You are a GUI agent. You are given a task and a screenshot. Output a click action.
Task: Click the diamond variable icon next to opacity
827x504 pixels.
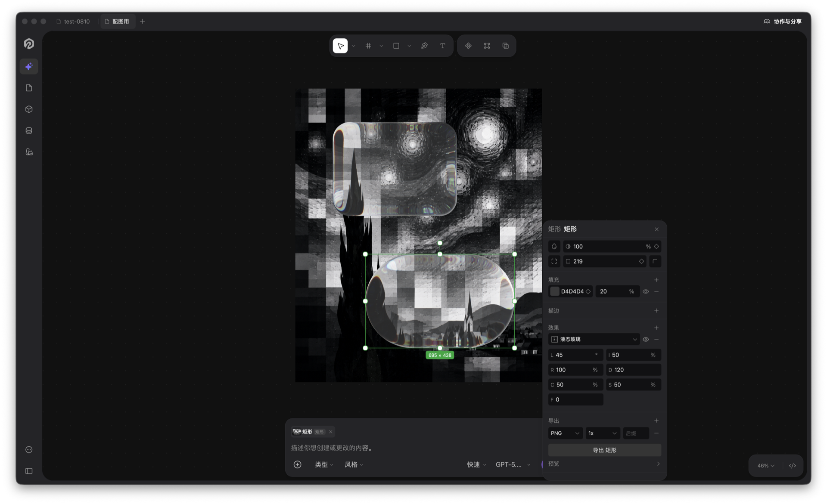pos(656,247)
